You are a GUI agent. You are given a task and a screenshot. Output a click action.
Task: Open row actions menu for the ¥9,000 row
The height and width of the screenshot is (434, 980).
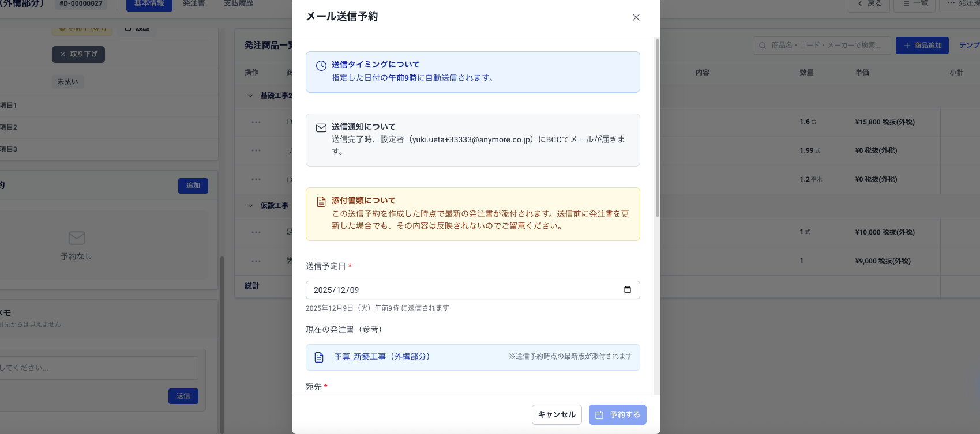click(256, 261)
